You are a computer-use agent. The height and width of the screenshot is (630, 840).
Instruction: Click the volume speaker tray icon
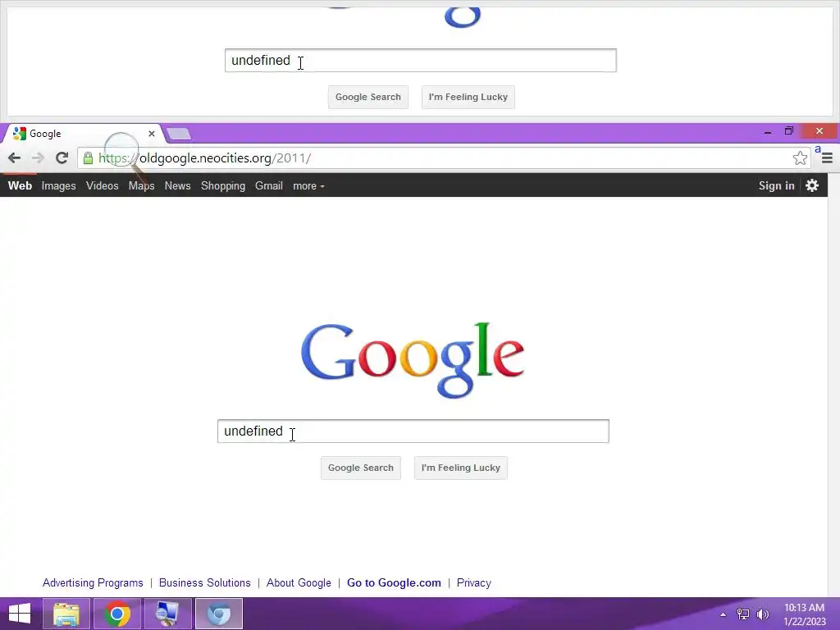point(762,614)
